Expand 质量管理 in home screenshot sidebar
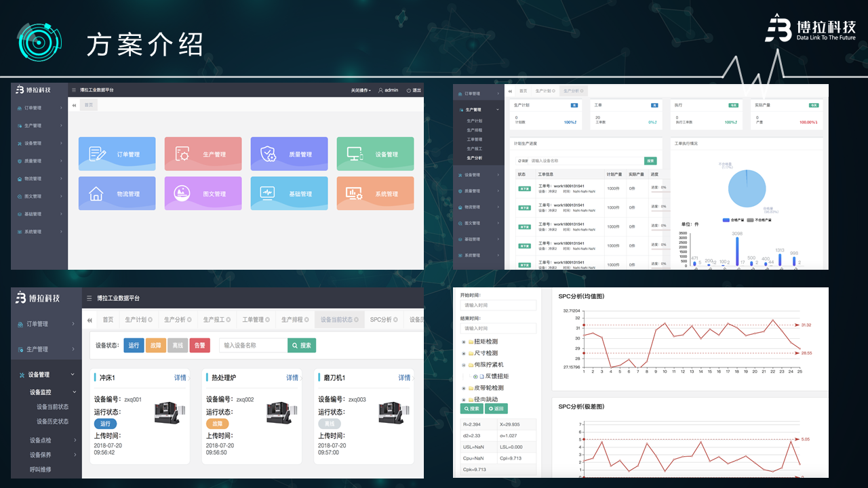This screenshot has width=868, height=488. coord(39,161)
